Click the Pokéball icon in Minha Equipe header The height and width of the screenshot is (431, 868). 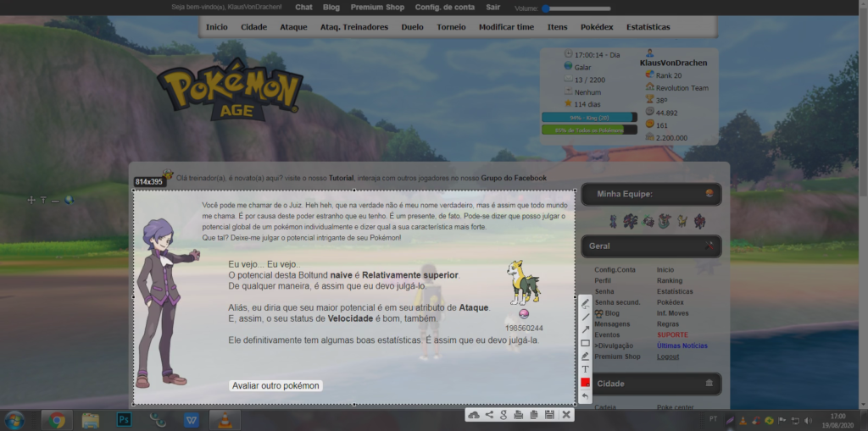(709, 194)
